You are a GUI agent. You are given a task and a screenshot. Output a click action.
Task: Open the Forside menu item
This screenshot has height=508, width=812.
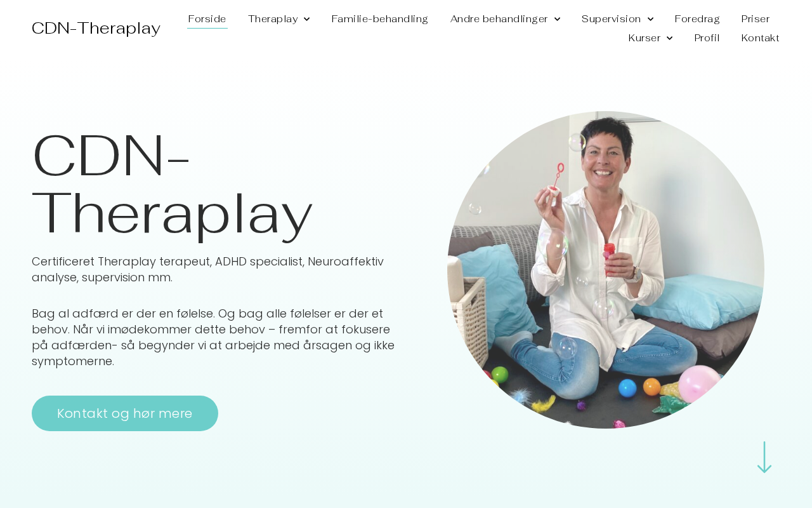coord(207,19)
